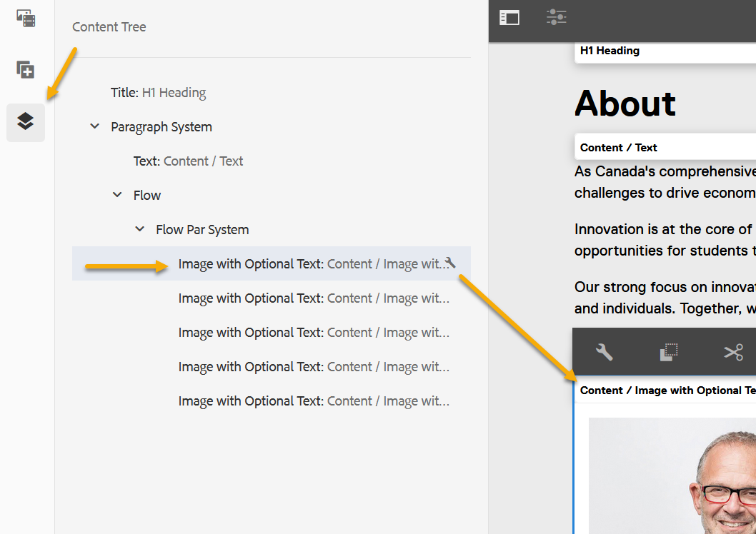Screen dimensions: 756x534
Task: Click Configure wrench in component toolbar
Action: [x=605, y=352]
